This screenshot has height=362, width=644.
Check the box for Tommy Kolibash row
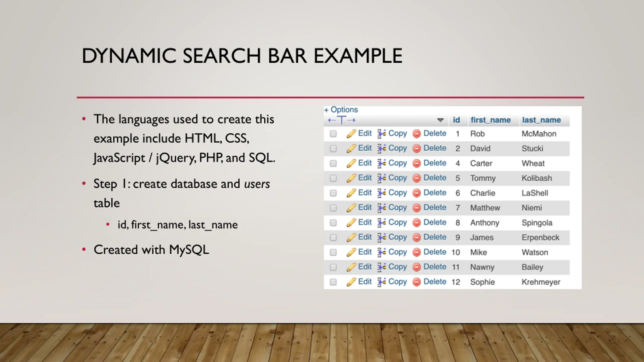pyautogui.click(x=333, y=178)
